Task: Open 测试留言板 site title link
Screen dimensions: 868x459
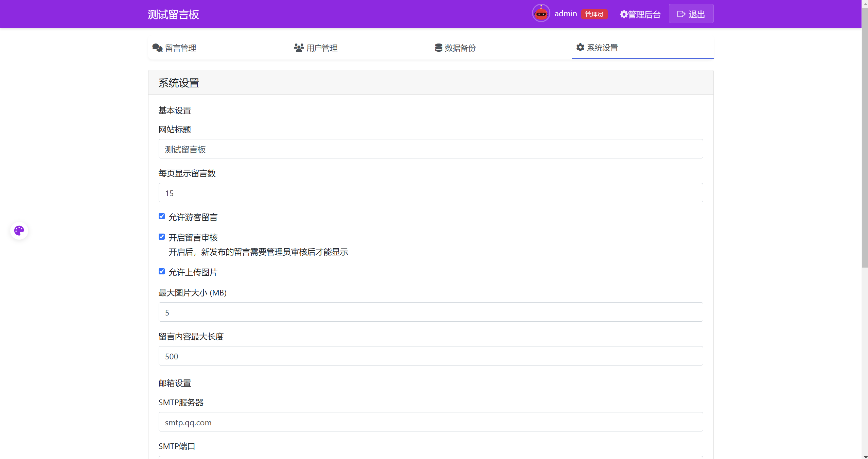Action: [x=173, y=15]
